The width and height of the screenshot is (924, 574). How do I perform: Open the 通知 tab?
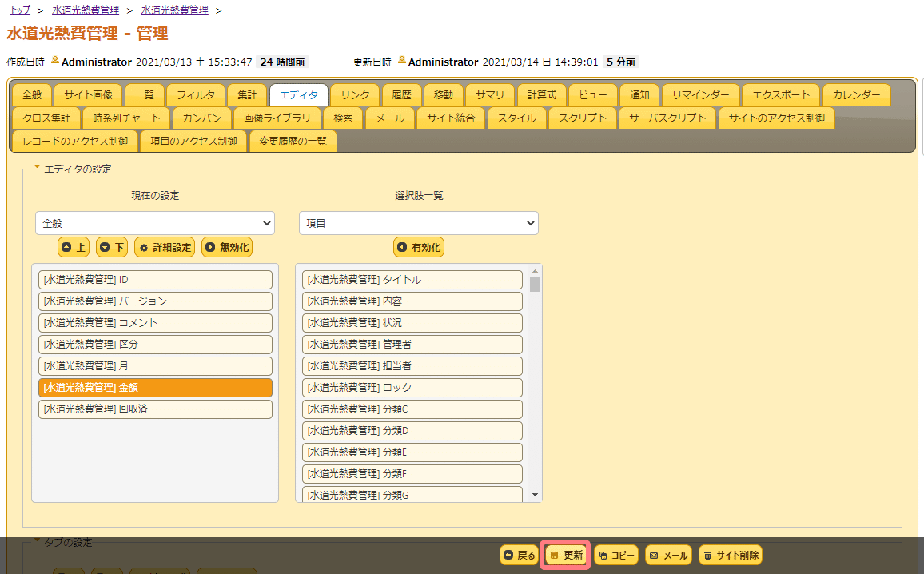[639, 95]
